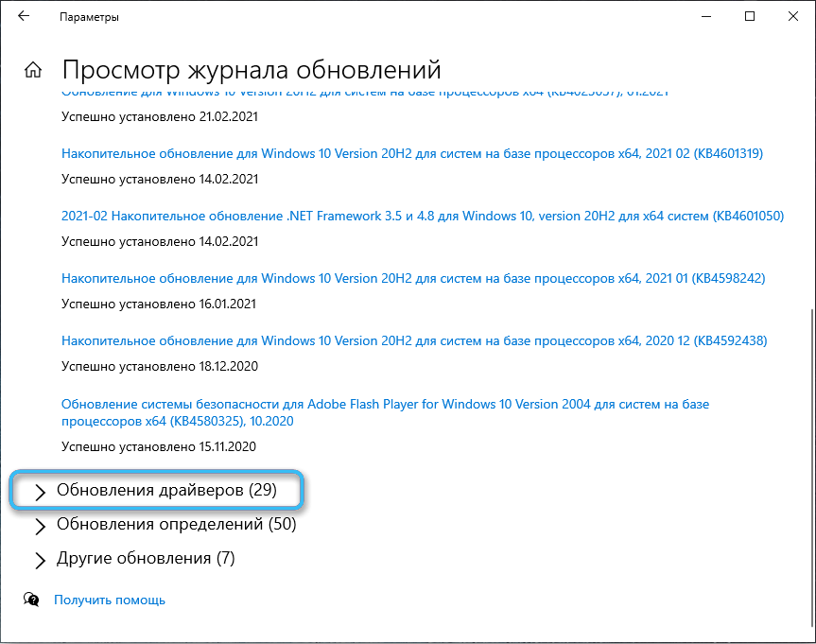Click the Параметры window title text
The image size is (816, 644).
tap(89, 17)
